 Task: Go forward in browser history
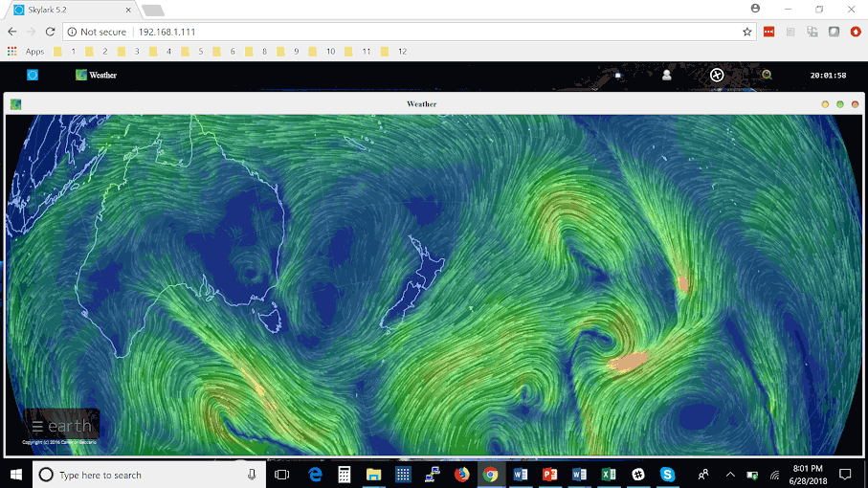point(31,32)
